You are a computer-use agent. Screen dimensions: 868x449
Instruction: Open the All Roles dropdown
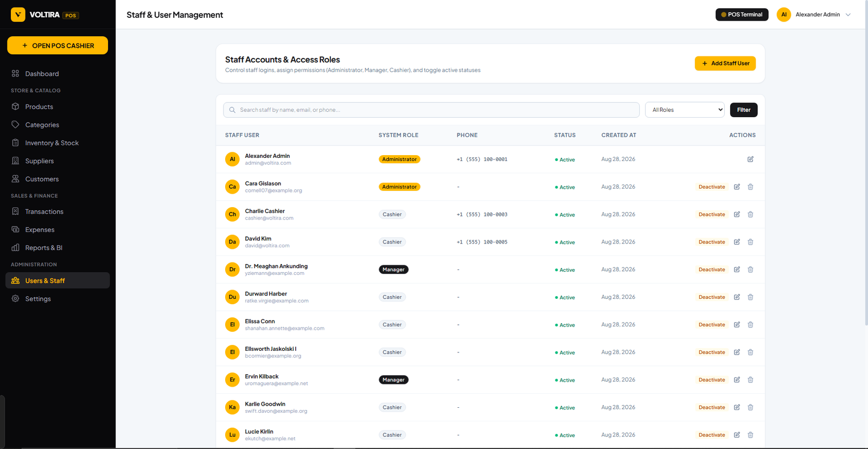pyautogui.click(x=685, y=110)
